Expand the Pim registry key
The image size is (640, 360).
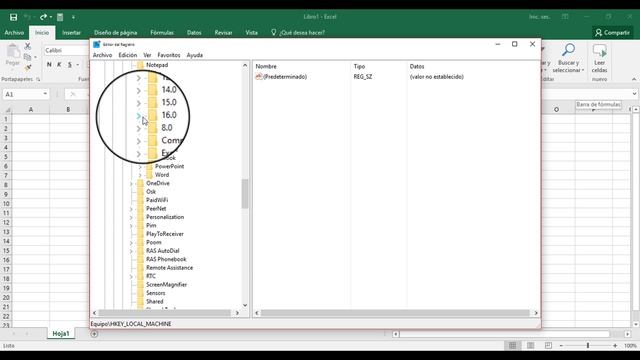coord(131,226)
